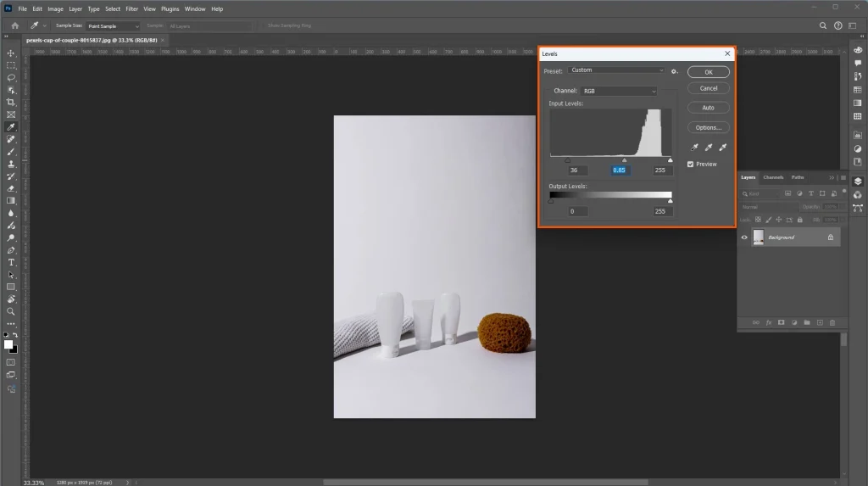Select the Clone Stamp tool

click(10, 164)
